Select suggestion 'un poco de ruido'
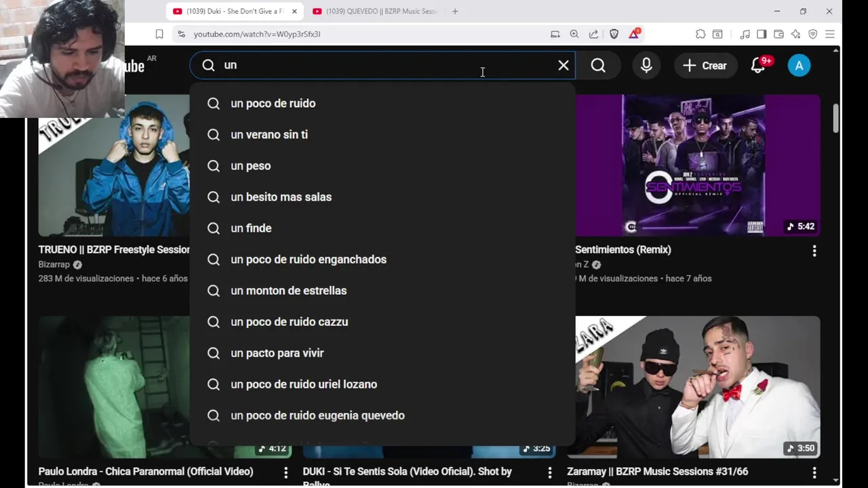Viewport: 868px width, 488px height. coord(382,103)
